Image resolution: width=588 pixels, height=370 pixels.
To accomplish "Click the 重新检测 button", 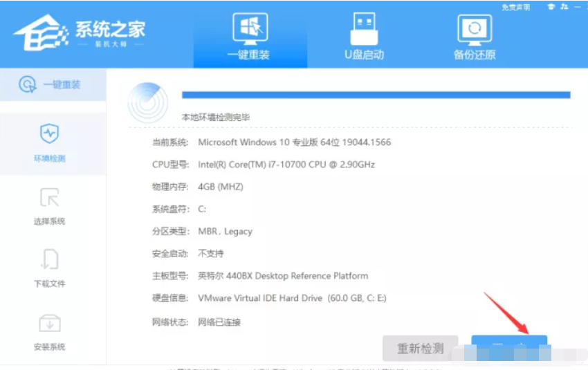I will tap(420, 349).
